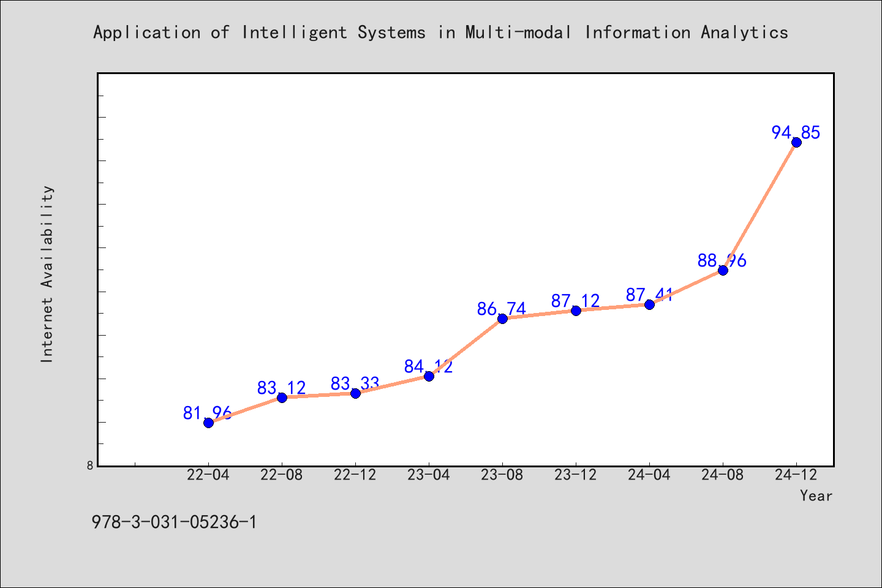The image size is (882, 588).
Task: Click the data point labeled 94.85
Action: coord(796,142)
